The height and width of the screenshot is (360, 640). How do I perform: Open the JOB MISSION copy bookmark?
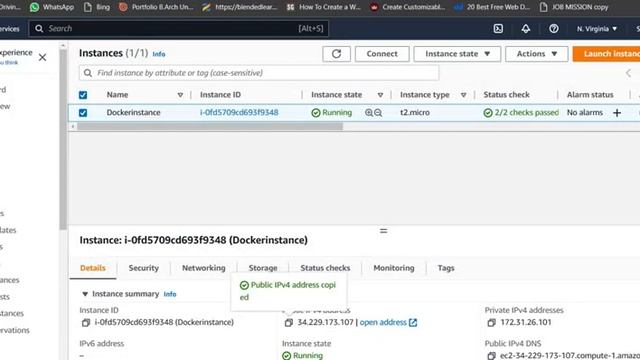click(x=574, y=7)
